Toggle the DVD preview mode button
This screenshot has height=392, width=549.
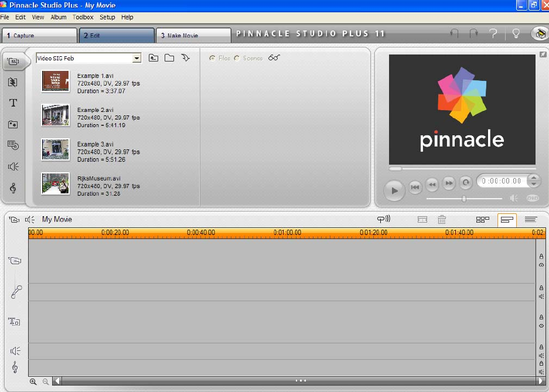click(533, 198)
